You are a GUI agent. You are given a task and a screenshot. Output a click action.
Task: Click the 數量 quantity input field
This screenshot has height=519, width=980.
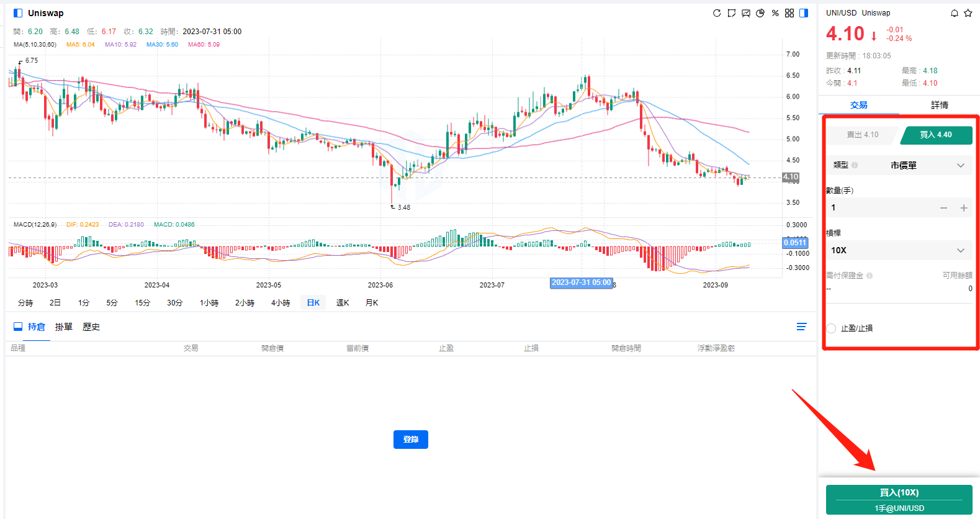(881, 208)
